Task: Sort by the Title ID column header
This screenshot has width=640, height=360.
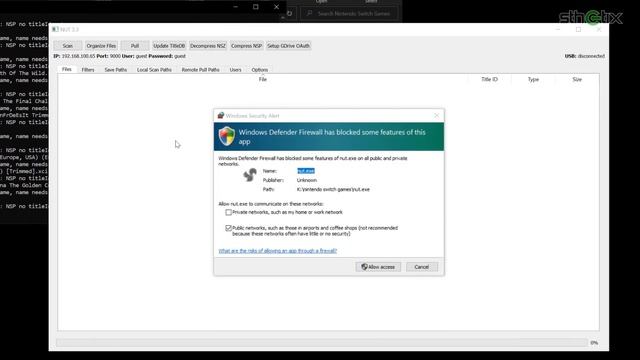Action: point(489,79)
